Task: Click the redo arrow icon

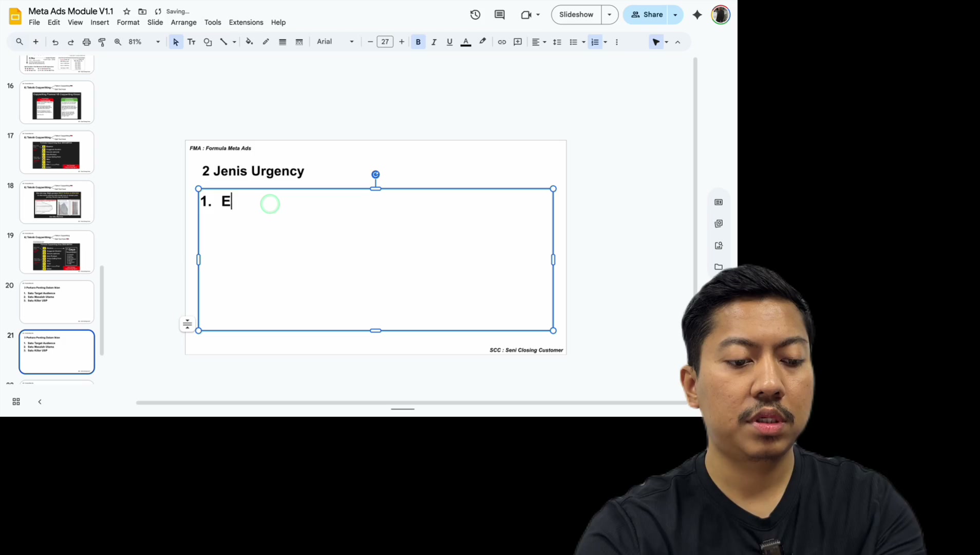Action: 71,42
